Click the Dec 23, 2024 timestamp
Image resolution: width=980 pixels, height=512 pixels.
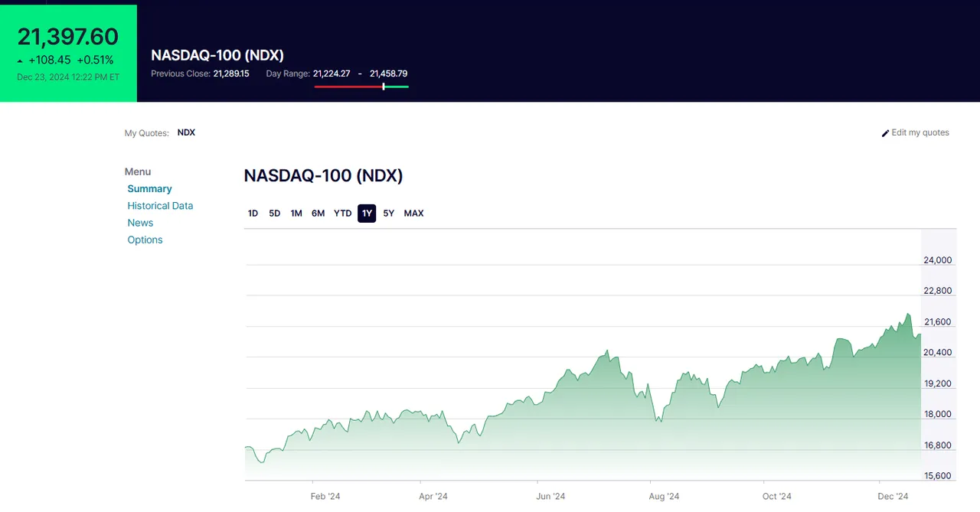(x=68, y=77)
